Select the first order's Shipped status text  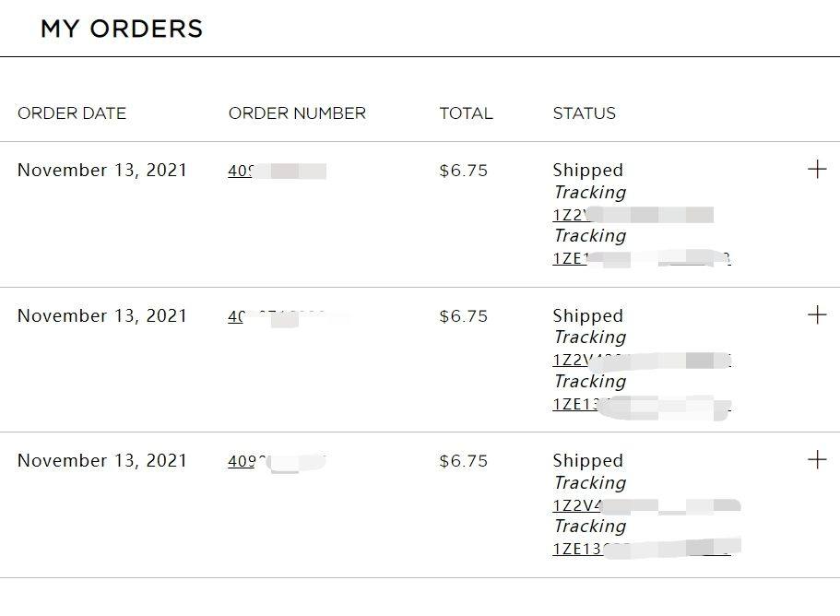tap(588, 171)
